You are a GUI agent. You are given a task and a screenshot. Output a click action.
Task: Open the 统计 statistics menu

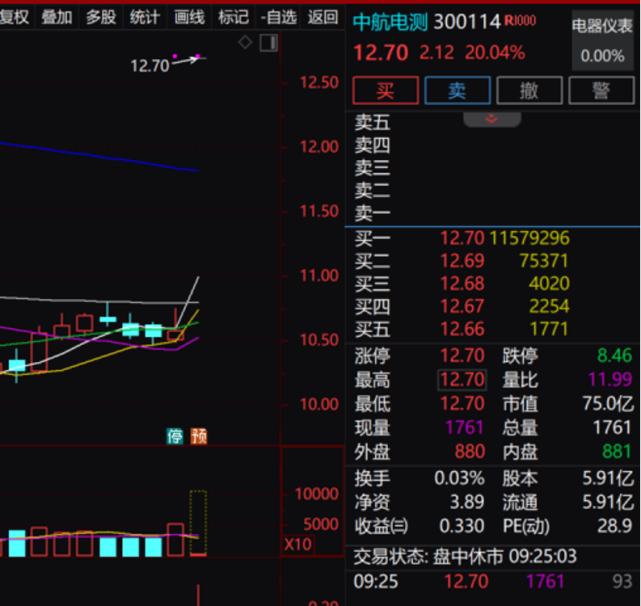(144, 16)
